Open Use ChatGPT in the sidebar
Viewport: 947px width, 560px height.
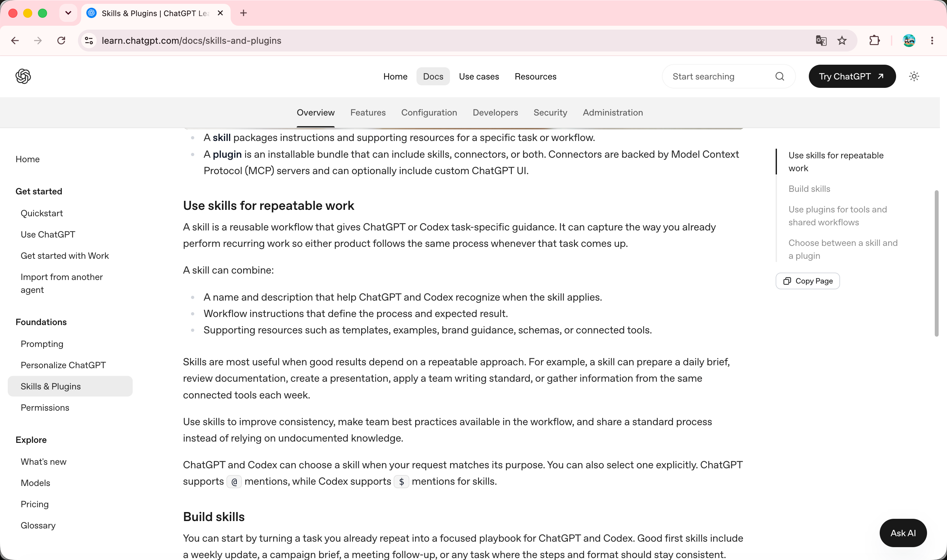48,234
